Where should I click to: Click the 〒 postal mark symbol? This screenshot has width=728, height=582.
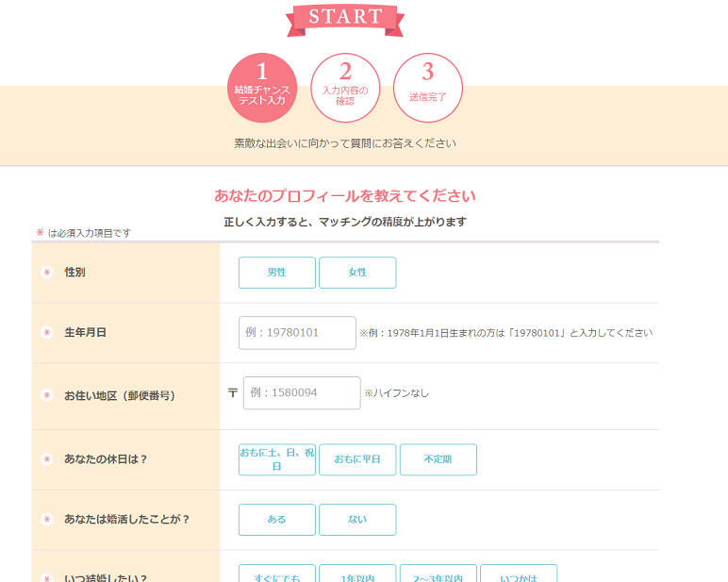232,392
